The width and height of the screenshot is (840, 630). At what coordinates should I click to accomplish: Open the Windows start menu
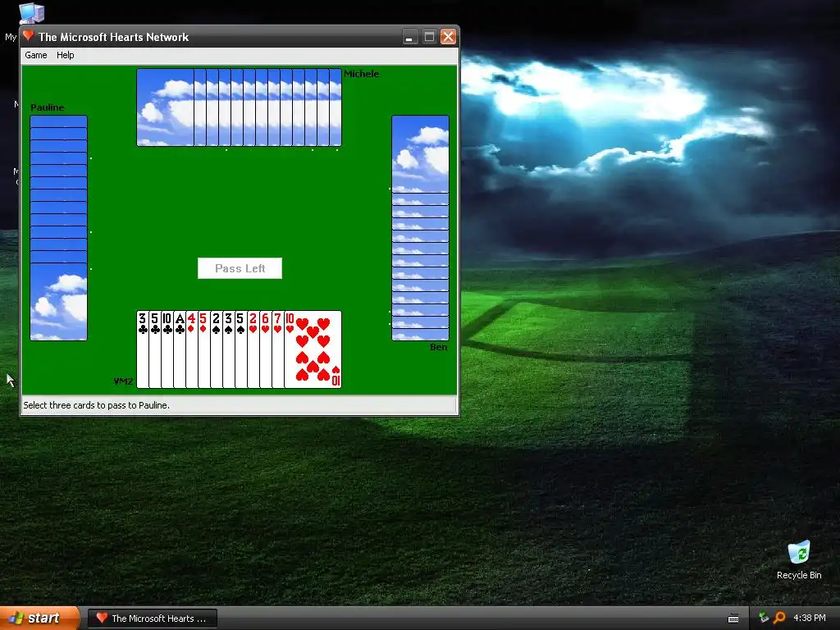(x=39, y=619)
